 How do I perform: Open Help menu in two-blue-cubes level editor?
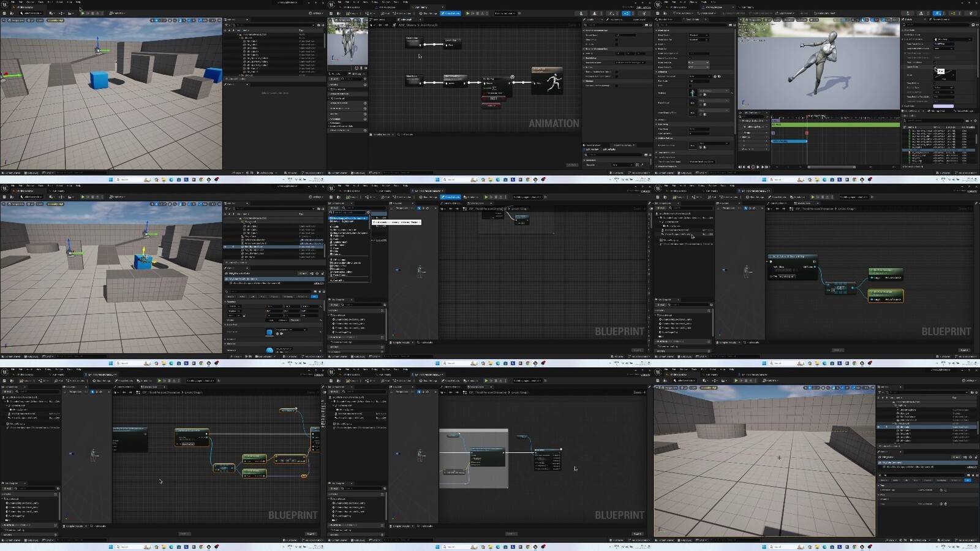[78, 2]
